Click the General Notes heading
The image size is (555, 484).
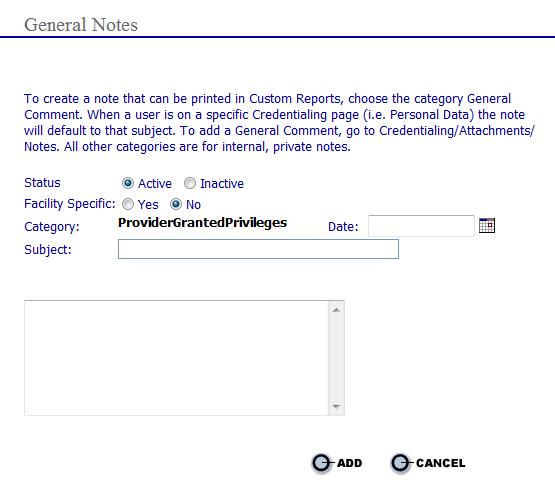tap(81, 25)
